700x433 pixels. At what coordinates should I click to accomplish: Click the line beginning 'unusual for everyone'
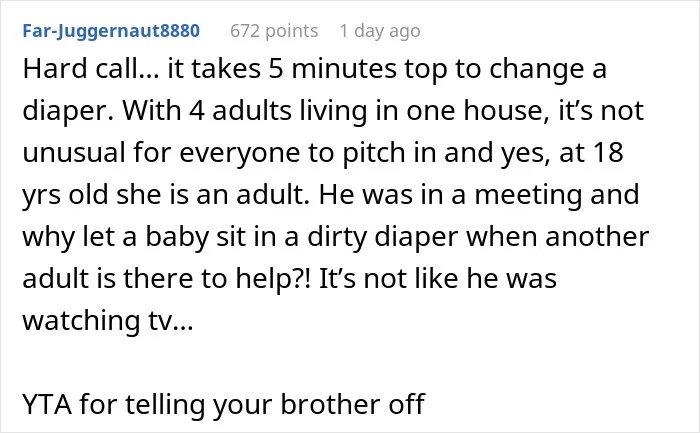tap(323, 153)
